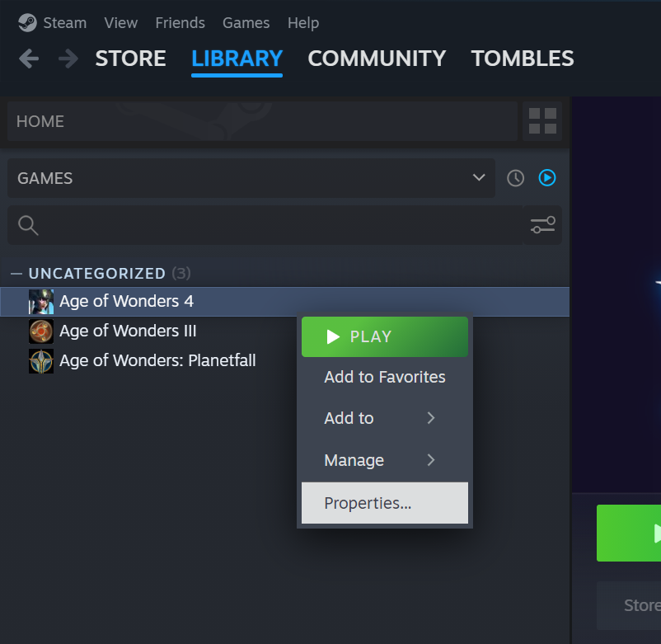Screen dimensions: 661x644
Task: Go forward with the forward arrow
Action: [68, 59]
